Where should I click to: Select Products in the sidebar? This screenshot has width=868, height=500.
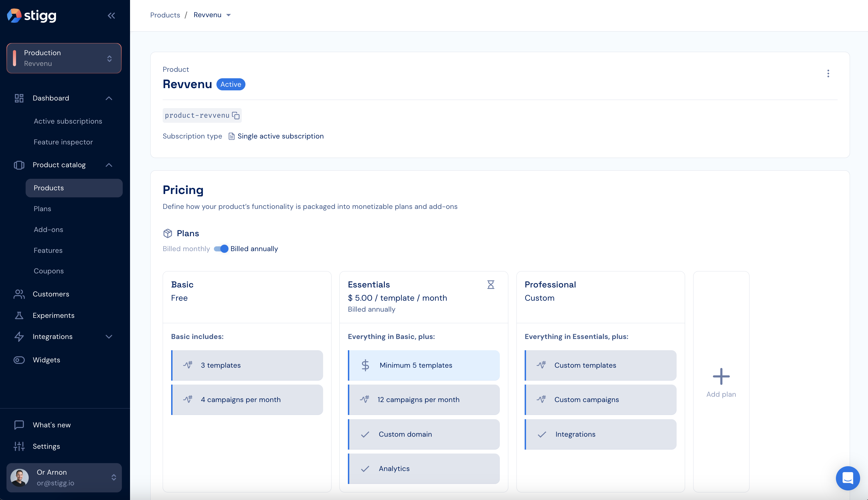[74, 188]
